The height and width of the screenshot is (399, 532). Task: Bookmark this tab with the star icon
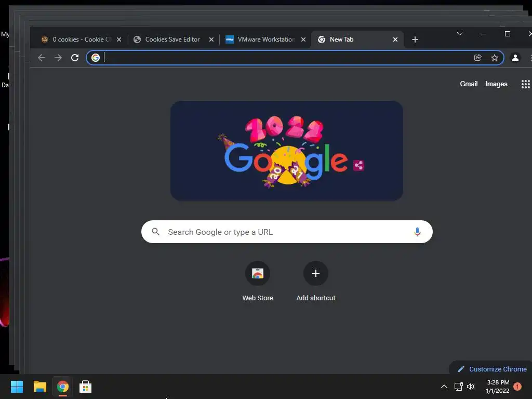click(x=495, y=58)
